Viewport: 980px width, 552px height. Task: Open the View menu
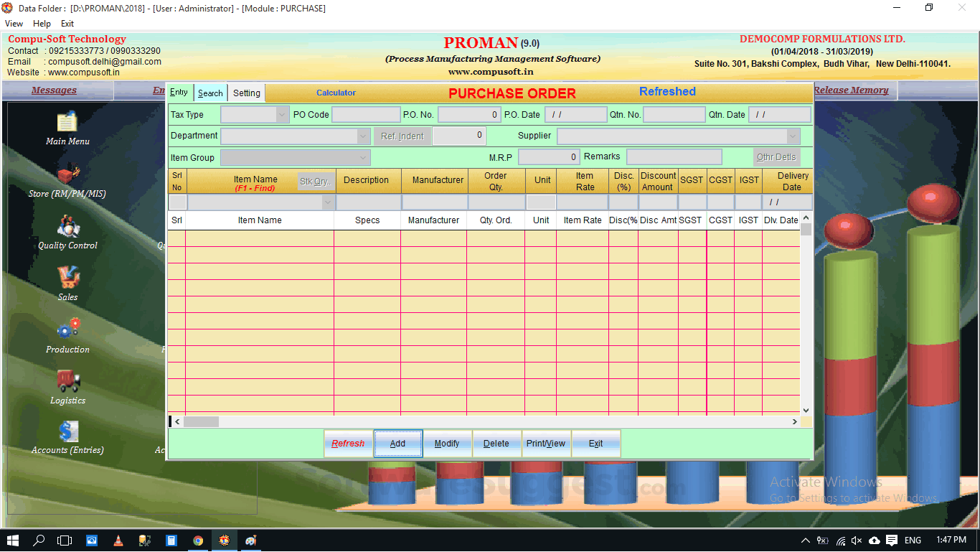14,23
